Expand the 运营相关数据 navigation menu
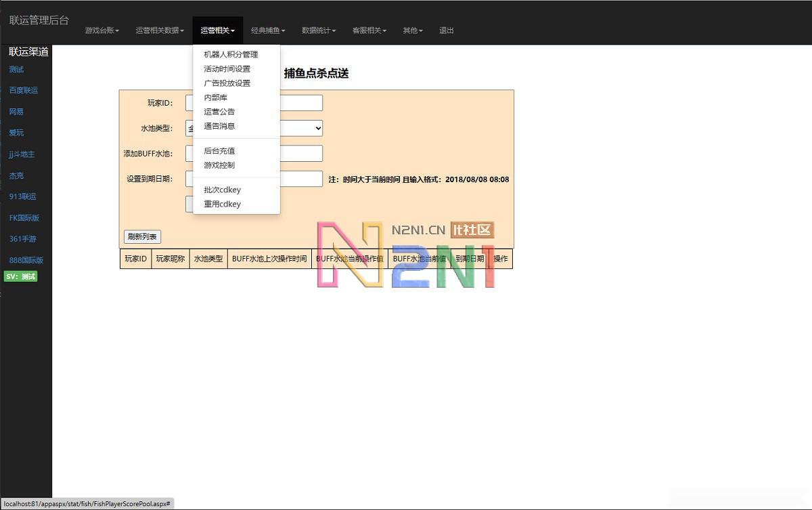The image size is (812, 510). (160, 30)
